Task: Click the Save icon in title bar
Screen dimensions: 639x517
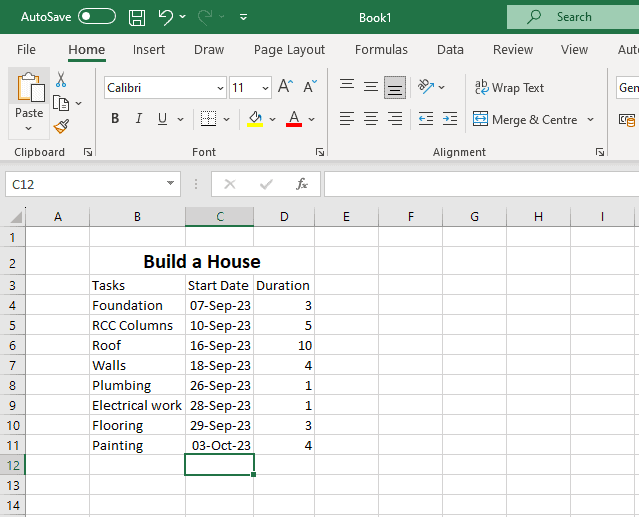Action: pyautogui.click(x=137, y=17)
